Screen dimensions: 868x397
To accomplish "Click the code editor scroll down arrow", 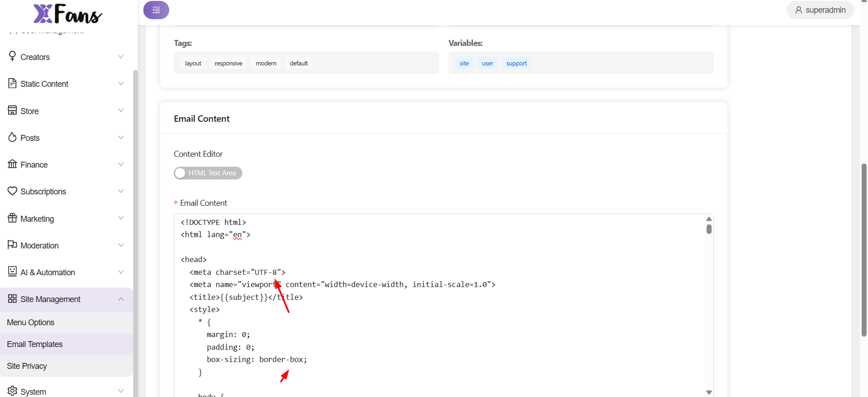I will pyautogui.click(x=709, y=392).
